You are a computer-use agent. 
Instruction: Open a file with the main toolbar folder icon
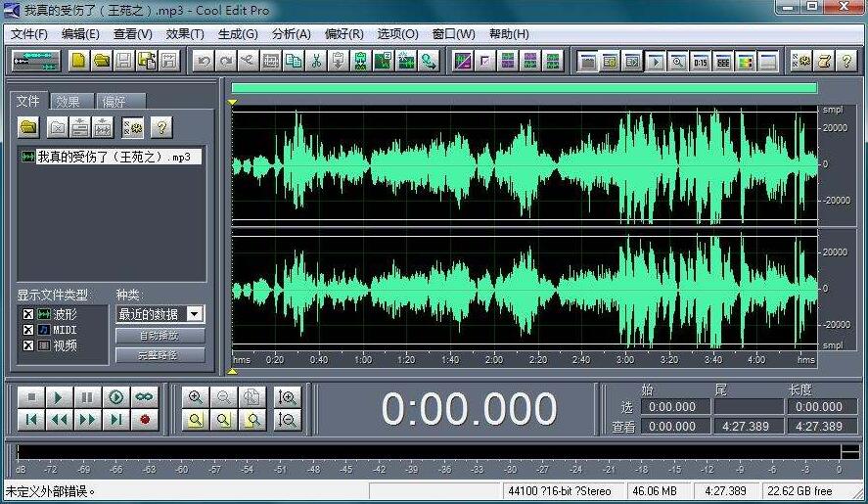coord(102,61)
